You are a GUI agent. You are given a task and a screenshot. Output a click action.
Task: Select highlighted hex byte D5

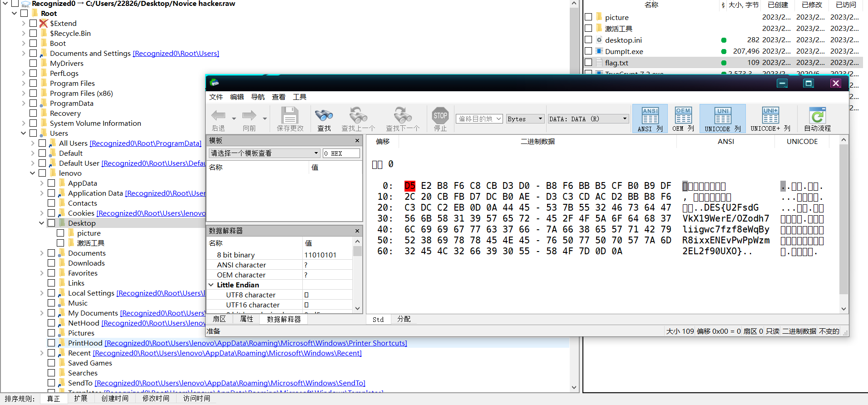coord(409,186)
